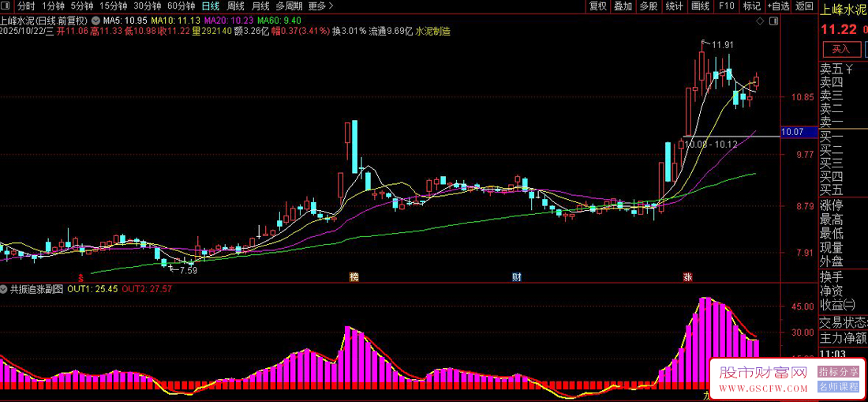868x402 pixels.
Task: Select the 30分钟 period tab
Action: [x=148, y=6]
